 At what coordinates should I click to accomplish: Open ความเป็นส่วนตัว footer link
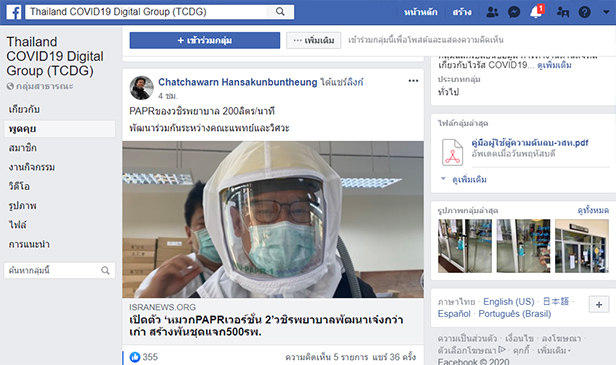[467, 338]
